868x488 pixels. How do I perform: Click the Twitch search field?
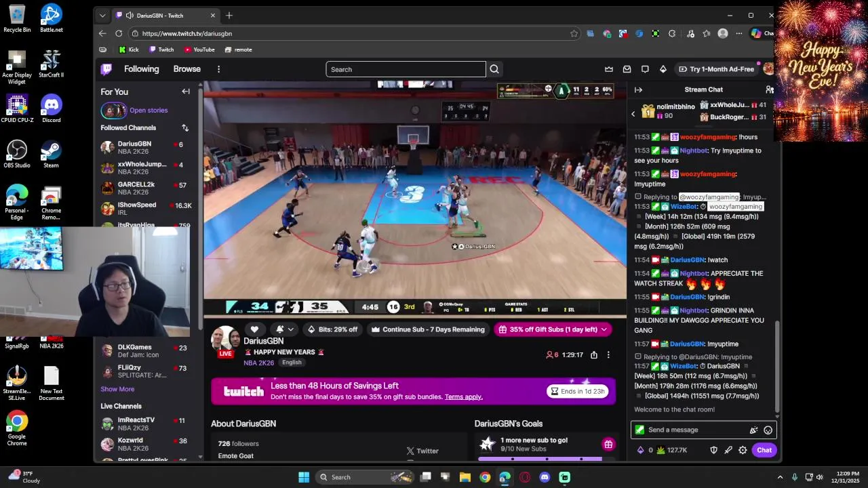[x=406, y=69]
